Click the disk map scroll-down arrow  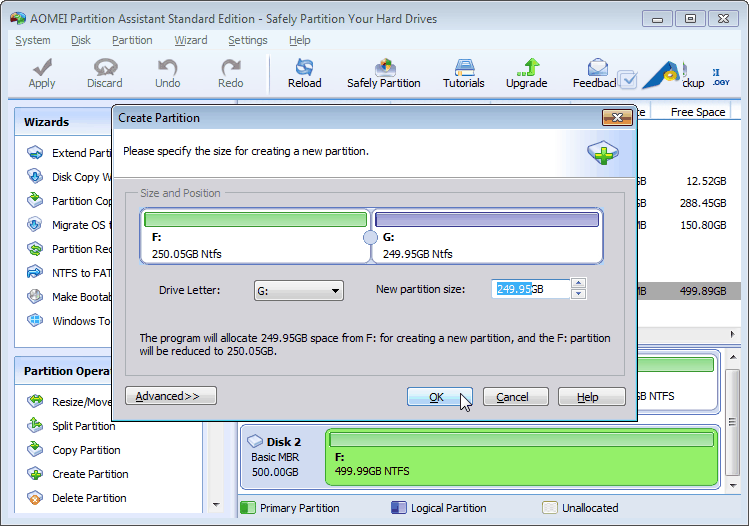click(x=733, y=485)
